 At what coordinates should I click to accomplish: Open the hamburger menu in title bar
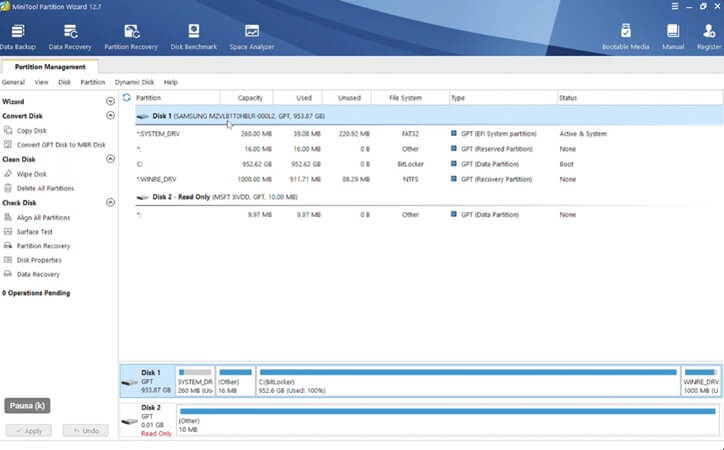coord(675,6)
